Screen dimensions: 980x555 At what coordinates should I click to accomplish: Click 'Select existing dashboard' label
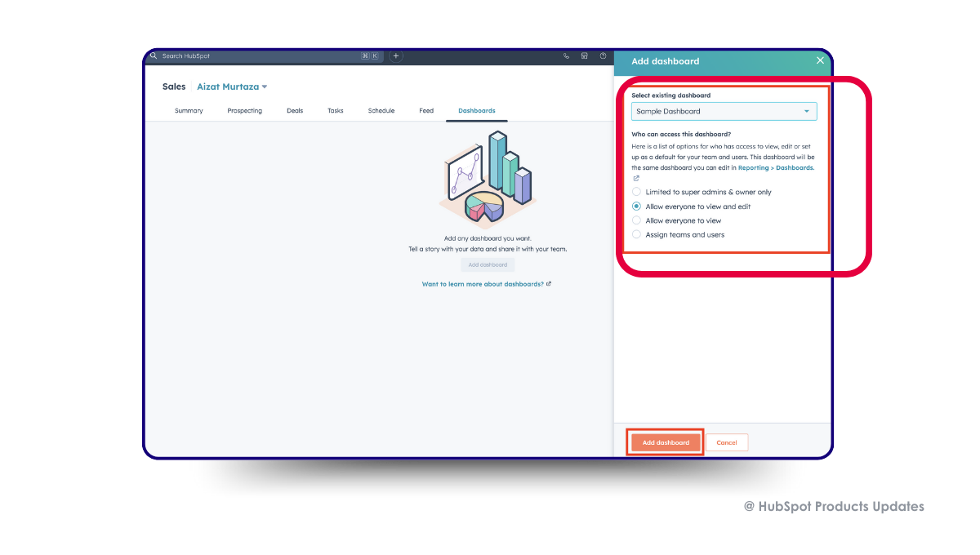[671, 95]
